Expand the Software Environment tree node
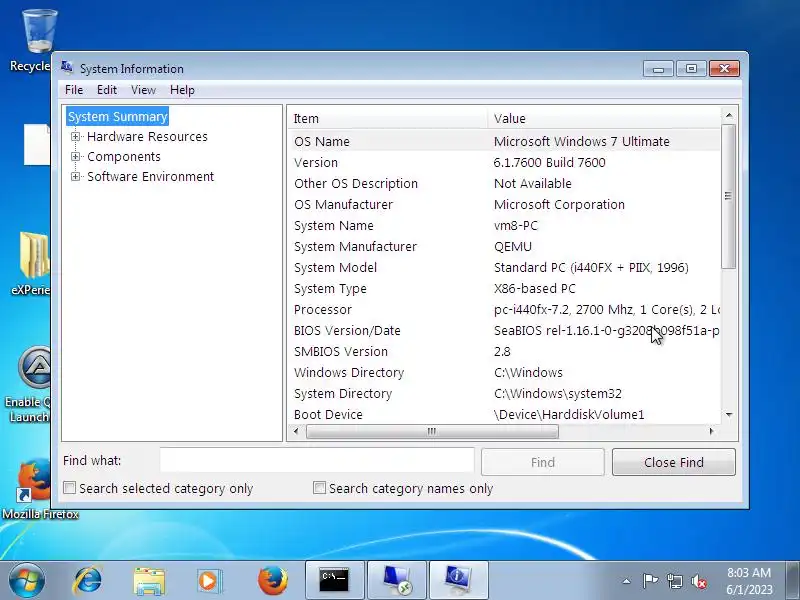 click(x=76, y=177)
